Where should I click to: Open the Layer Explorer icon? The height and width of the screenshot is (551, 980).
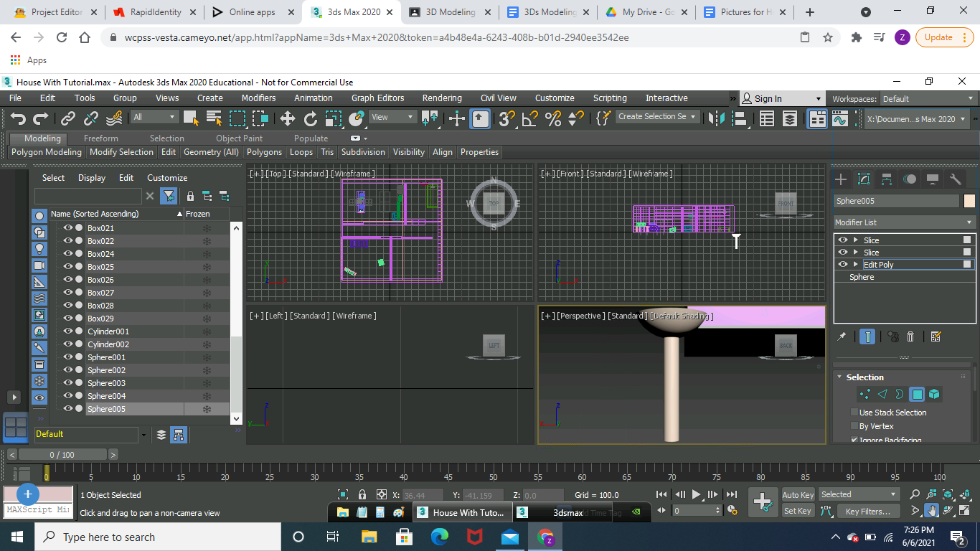(x=790, y=118)
